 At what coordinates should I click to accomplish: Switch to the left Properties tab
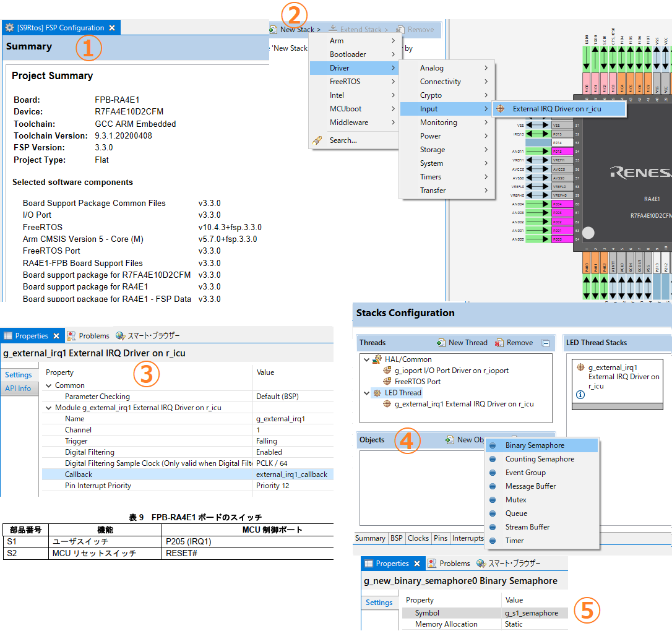(x=32, y=336)
